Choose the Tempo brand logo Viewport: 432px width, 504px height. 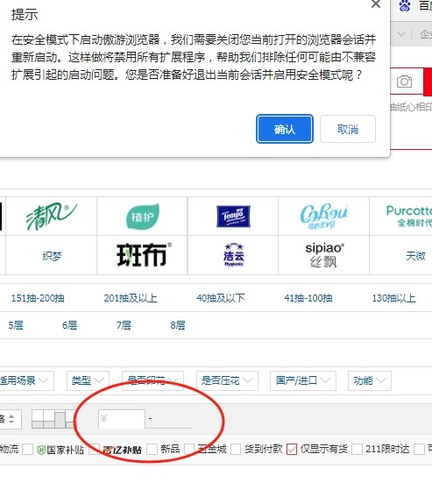233,217
